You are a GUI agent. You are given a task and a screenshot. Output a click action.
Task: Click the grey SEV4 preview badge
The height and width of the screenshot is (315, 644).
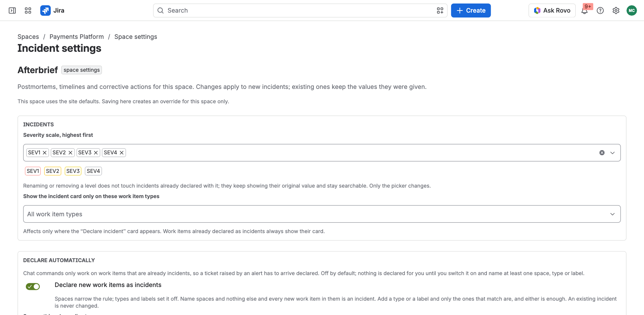[x=93, y=171]
